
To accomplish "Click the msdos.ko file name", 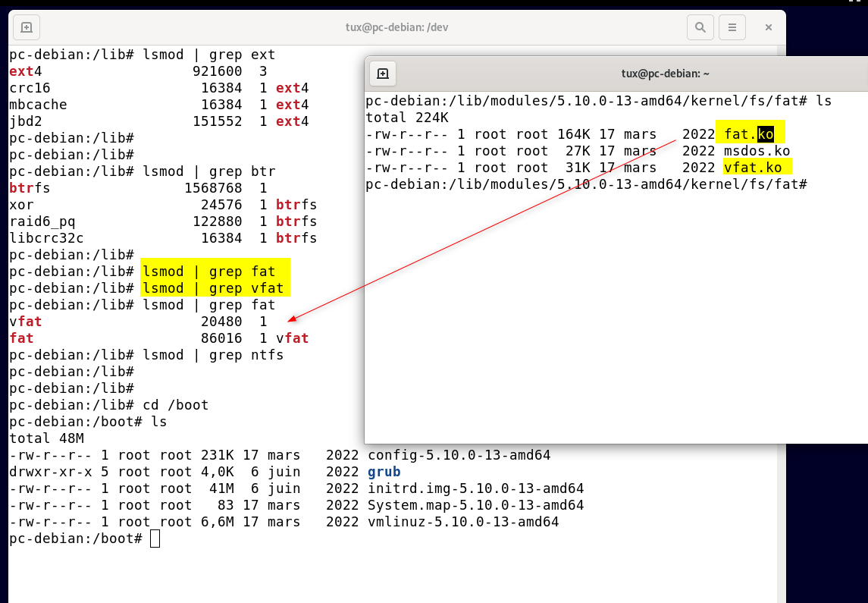I will 757,151.
